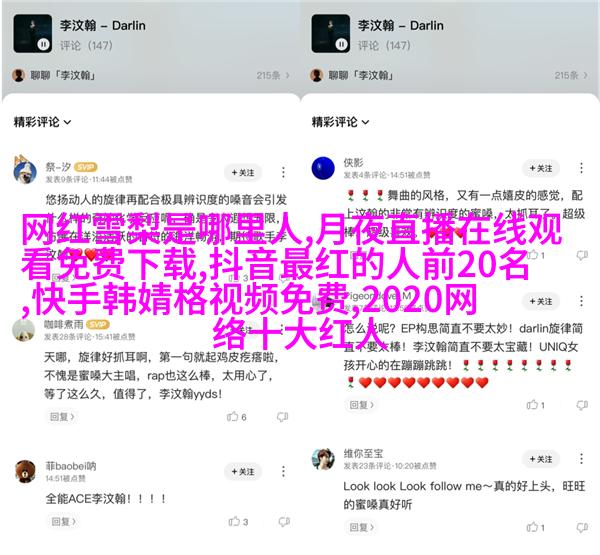The height and width of the screenshot is (555, 600).
Task: Like 菲baobei呐's comment with thumbs up
Action: point(234,521)
